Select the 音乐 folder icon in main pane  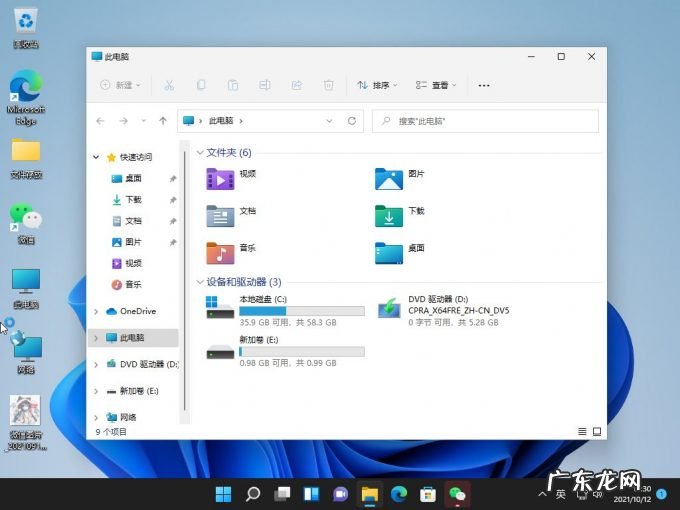pos(220,253)
